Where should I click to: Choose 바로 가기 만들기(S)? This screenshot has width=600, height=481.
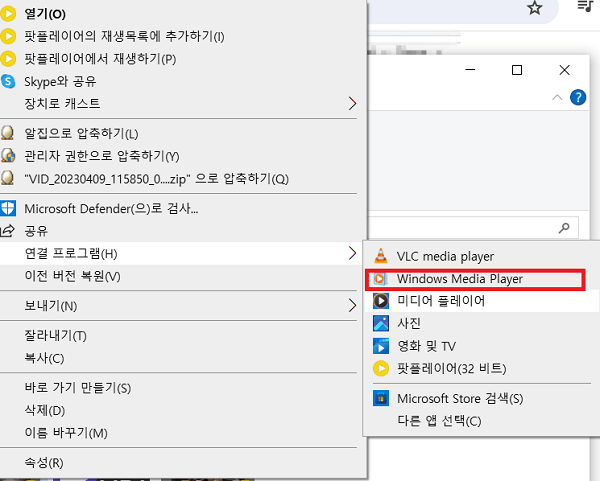[78, 388]
